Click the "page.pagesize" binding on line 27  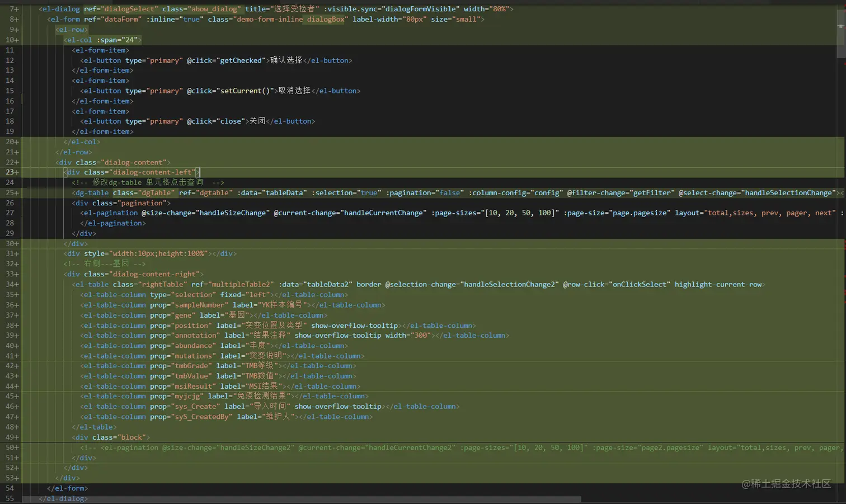[x=639, y=213]
